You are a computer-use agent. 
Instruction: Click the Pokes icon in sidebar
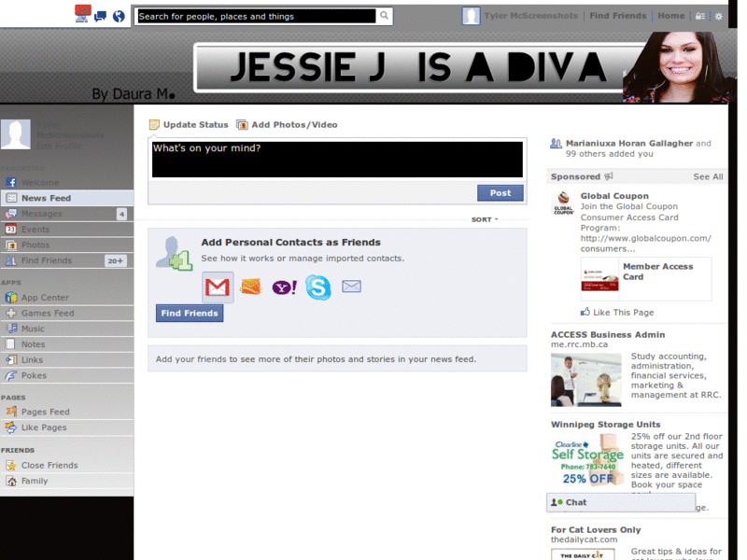point(10,376)
